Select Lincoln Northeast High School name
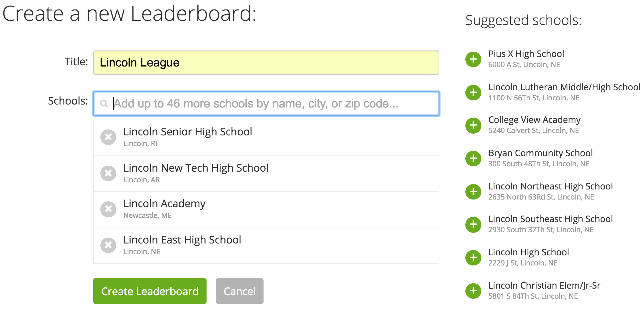The image size is (644, 310). pyautogui.click(x=551, y=186)
